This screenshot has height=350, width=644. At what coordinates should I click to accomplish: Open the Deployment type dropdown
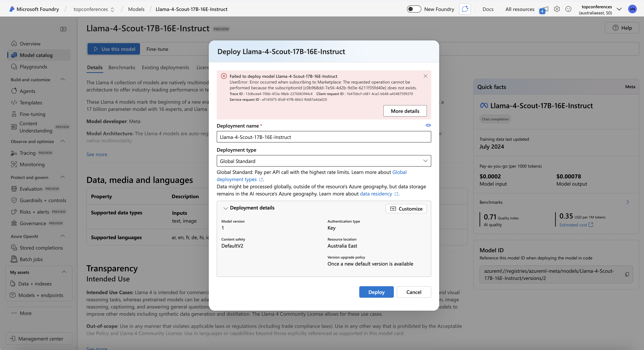324,161
